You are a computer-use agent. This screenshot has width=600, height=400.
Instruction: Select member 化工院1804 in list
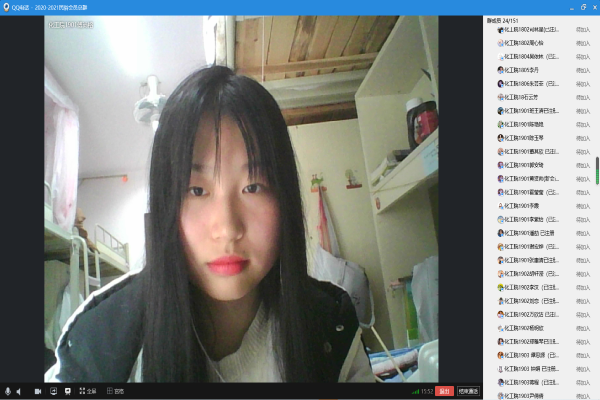pos(530,57)
